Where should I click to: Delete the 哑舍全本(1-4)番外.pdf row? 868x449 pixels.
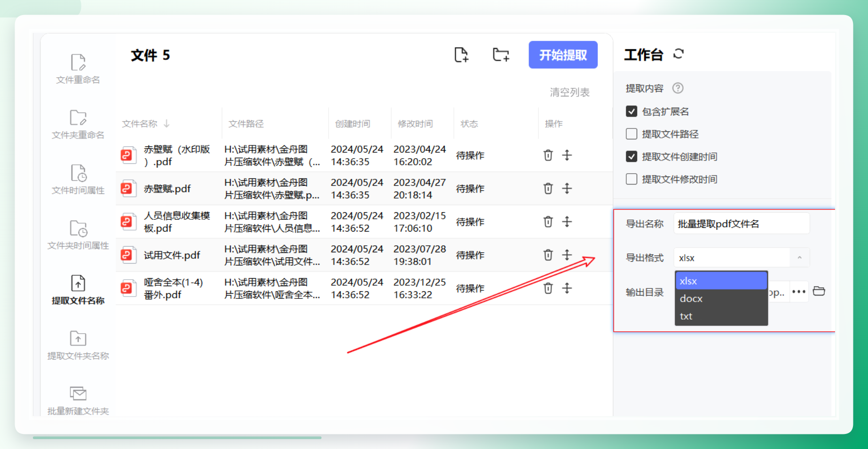pos(548,288)
